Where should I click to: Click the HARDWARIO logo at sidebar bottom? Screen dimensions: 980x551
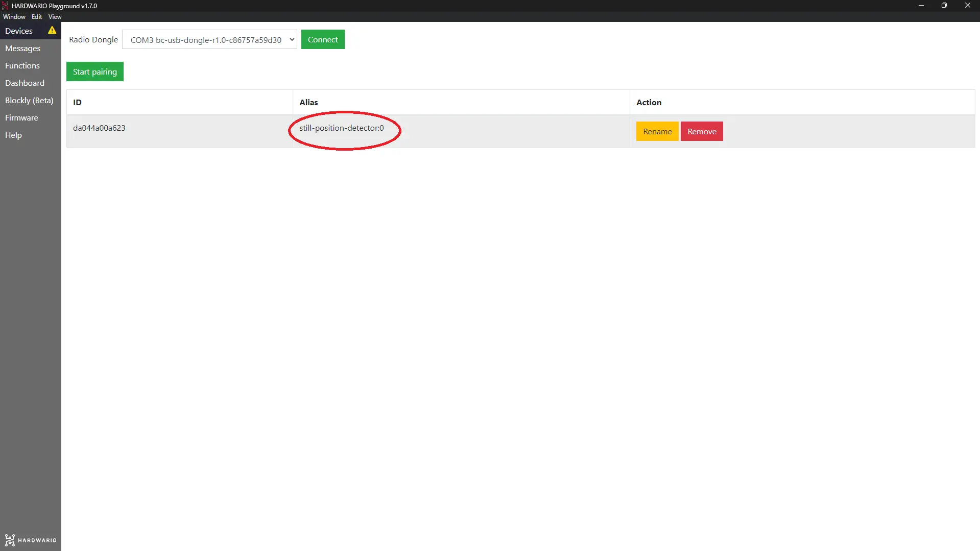click(31, 540)
